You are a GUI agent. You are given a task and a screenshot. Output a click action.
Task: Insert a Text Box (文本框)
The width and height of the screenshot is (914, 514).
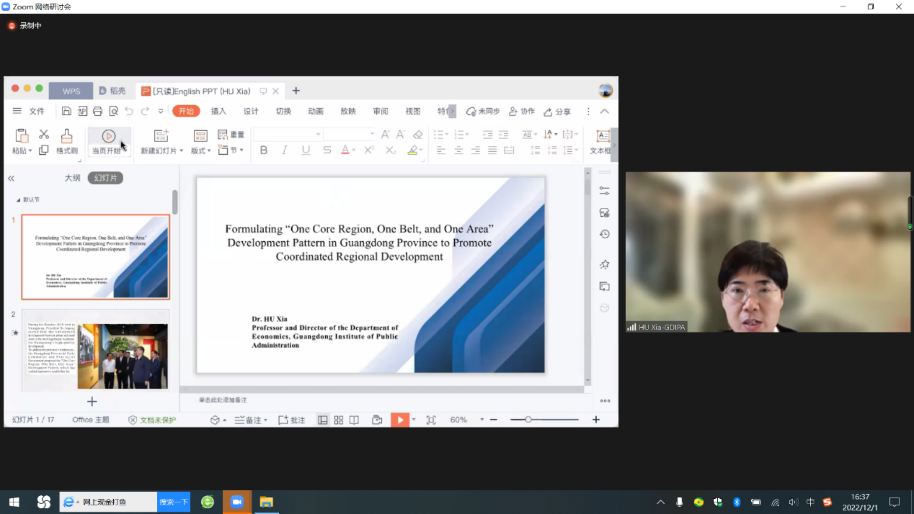[x=602, y=142]
